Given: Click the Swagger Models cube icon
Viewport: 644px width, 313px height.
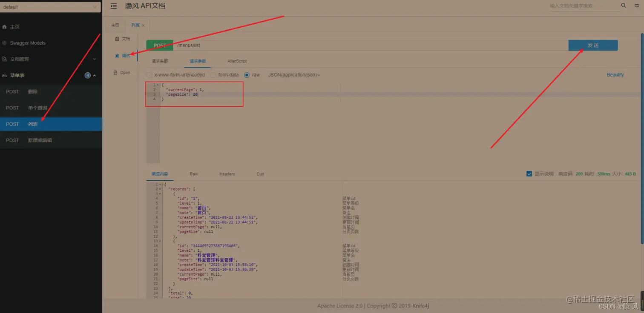Looking at the screenshot, I should coord(5,43).
